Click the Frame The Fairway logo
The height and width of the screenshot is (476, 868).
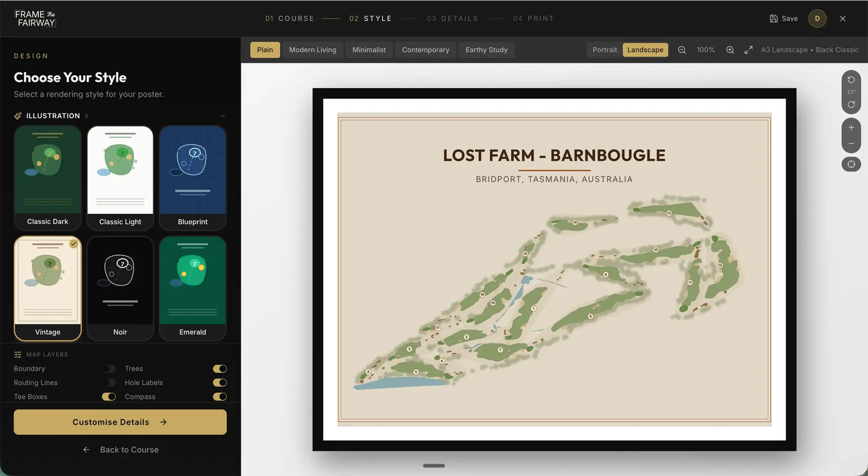(35, 19)
